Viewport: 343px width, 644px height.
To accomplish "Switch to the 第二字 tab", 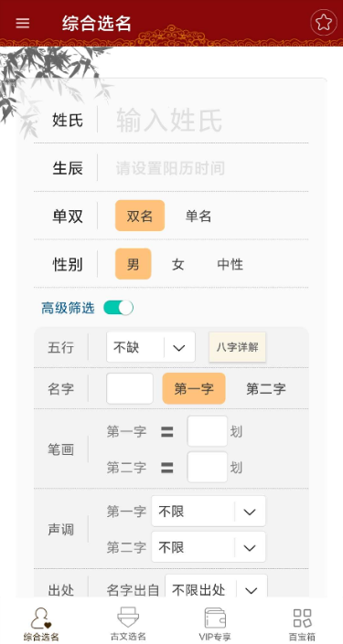I will pyautogui.click(x=266, y=389).
